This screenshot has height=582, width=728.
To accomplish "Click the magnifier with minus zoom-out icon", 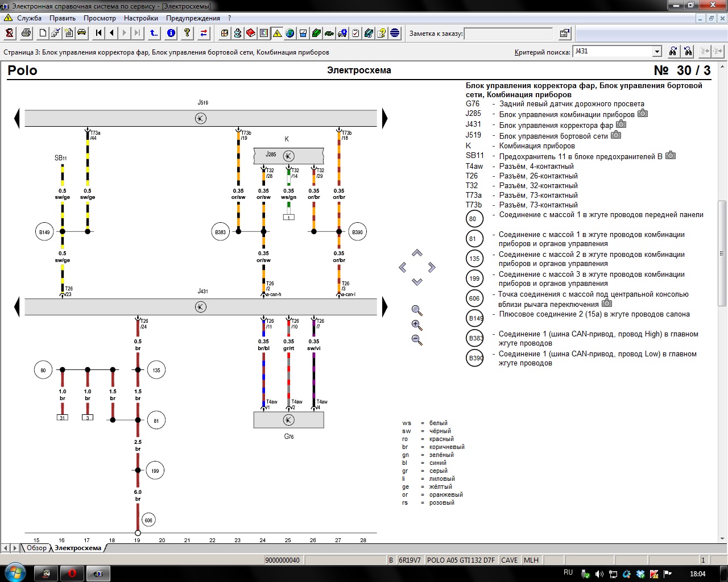I will click(x=417, y=340).
